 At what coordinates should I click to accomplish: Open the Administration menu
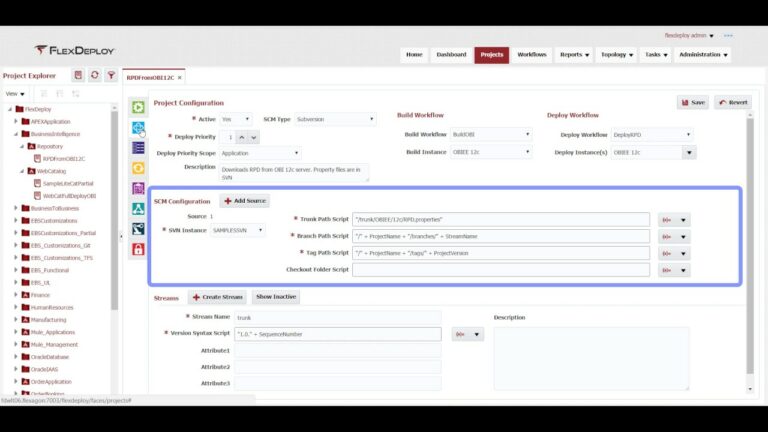coord(703,55)
